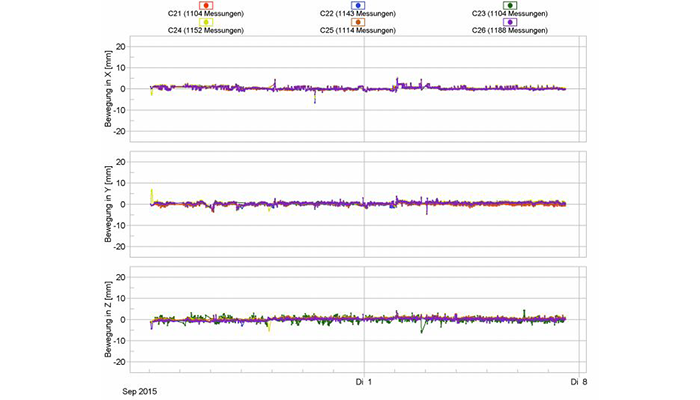This screenshot has width=700, height=400.
Task: Click the orange C25 legend marker
Action: [358, 22]
